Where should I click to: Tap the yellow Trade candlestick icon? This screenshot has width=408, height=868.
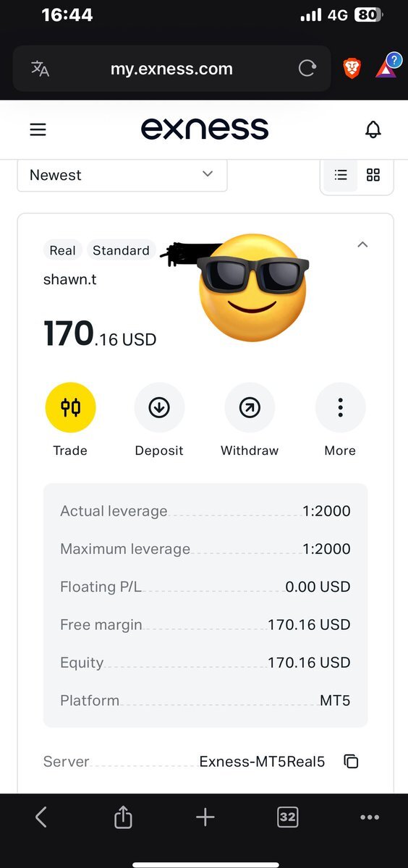click(x=70, y=408)
